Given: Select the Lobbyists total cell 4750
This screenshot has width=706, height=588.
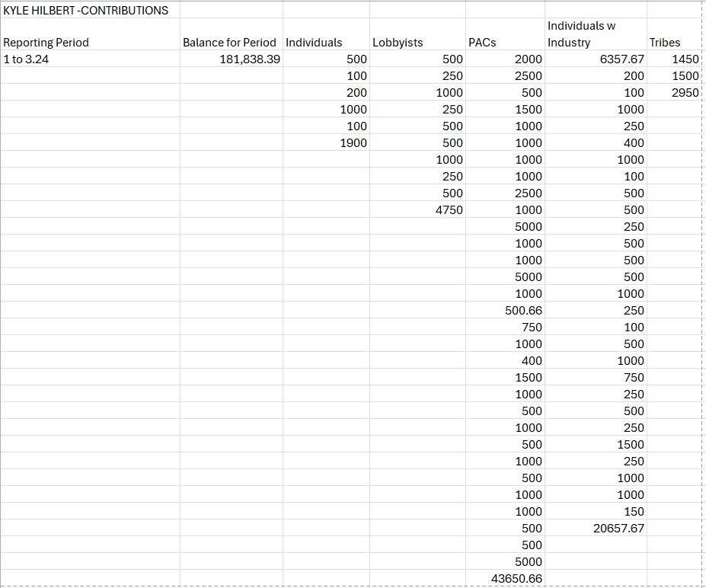Looking at the screenshot, I should click(449, 210).
